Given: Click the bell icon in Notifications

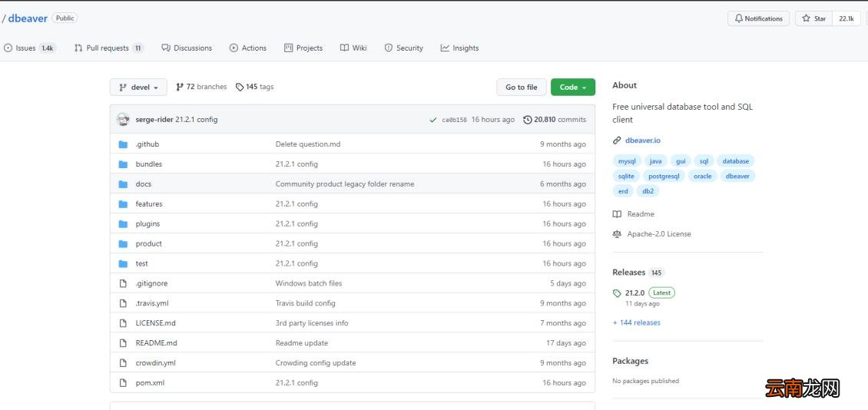Looking at the screenshot, I should coord(738,18).
